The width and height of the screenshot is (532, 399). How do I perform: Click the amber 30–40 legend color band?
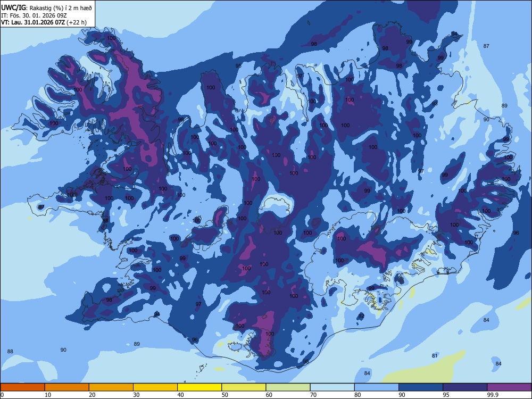[155, 387]
